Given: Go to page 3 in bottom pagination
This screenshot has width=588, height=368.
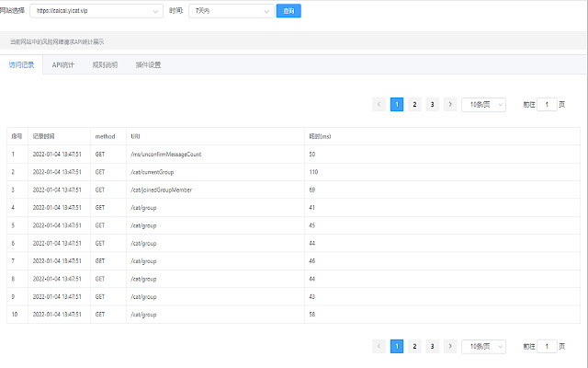Looking at the screenshot, I should (x=433, y=346).
